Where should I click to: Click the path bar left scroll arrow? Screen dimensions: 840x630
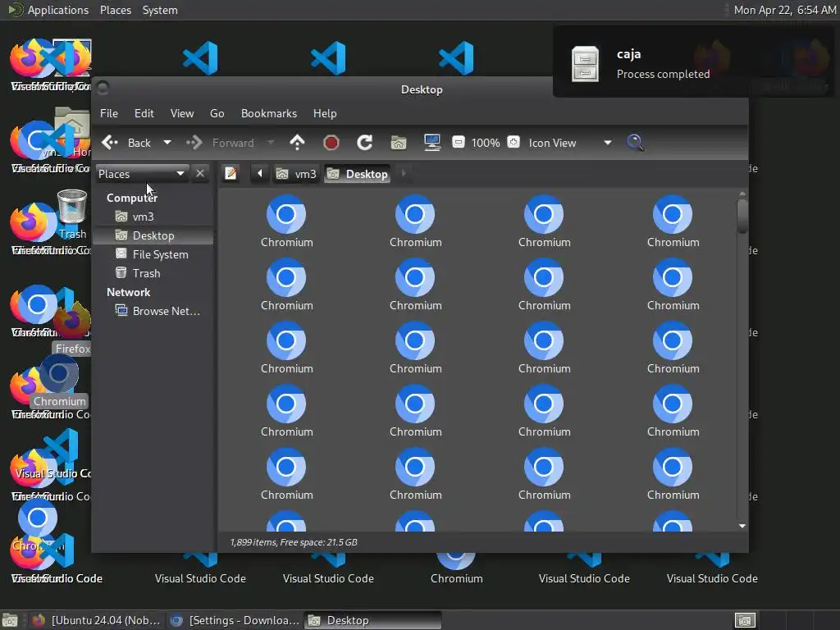pyautogui.click(x=260, y=174)
